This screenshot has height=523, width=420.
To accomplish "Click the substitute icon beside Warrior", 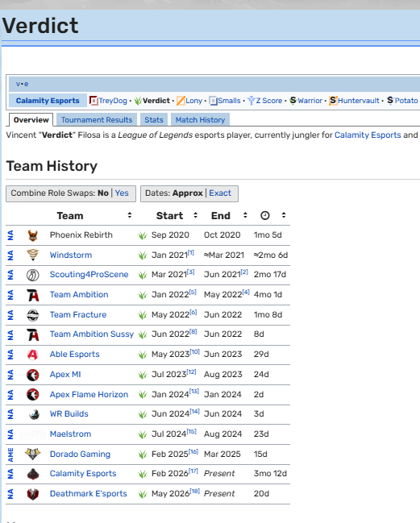I will tap(293, 101).
